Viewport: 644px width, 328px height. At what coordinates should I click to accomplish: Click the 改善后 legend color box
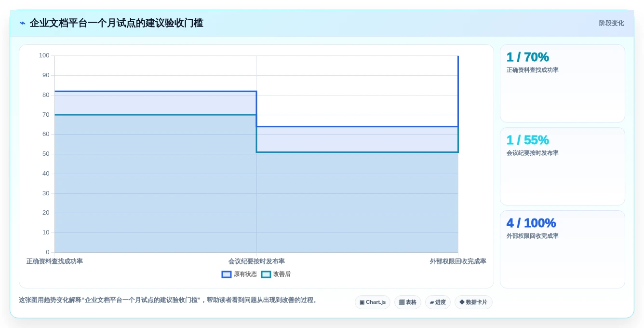[x=266, y=274]
